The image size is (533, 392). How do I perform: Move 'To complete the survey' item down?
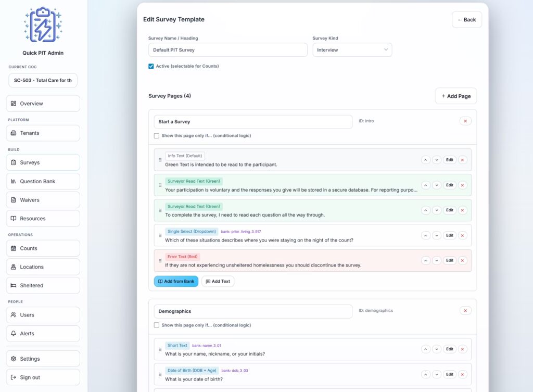(437, 210)
